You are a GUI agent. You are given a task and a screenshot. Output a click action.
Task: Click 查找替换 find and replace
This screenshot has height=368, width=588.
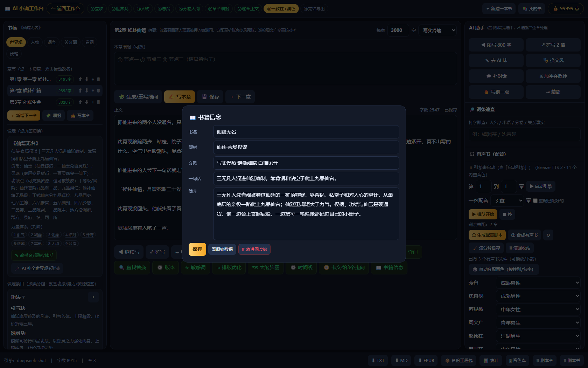click(x=132, y=267)
